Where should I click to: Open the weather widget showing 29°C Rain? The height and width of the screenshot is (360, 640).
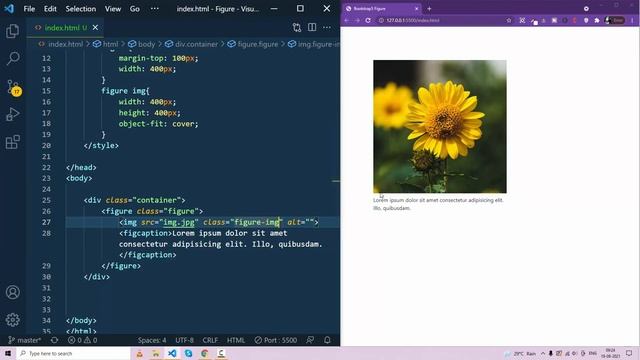pyautogui.click(x=520, y=353)
